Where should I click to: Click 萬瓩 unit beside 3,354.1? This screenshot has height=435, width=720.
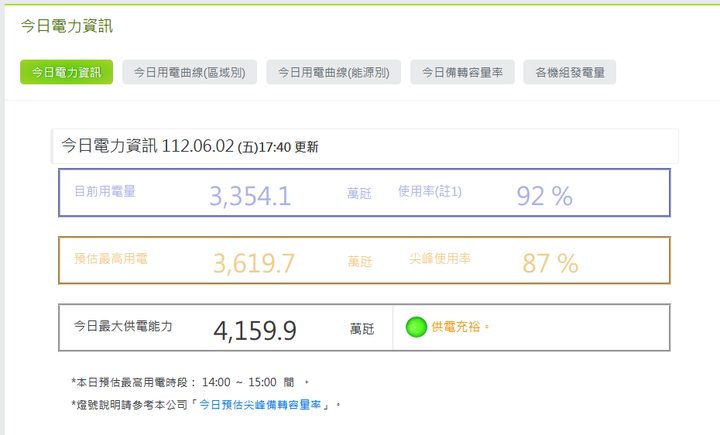tap(359, 193)
